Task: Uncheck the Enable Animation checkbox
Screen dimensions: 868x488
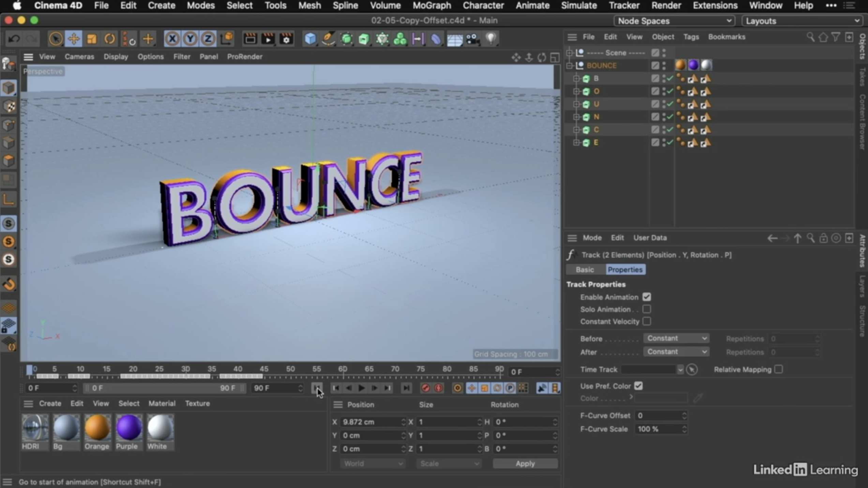Action: [647, 297]
